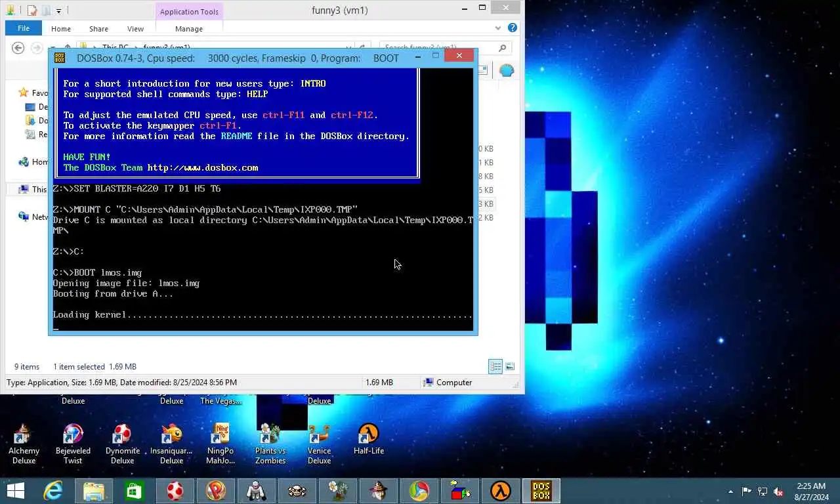Select Dynomite Deluxe desktop shortcut
Image resolution: width=840 pixels, height=504 pixels.
coord(122,444)
